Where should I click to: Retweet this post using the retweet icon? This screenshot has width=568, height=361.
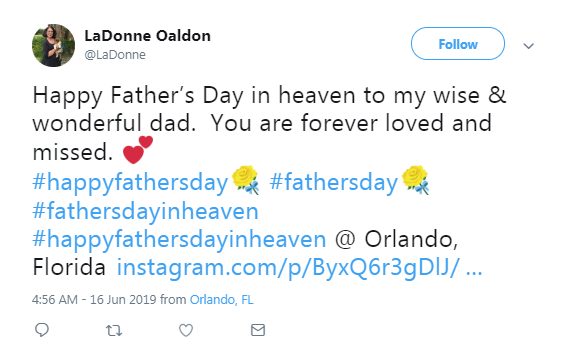(x=114, y=330)
